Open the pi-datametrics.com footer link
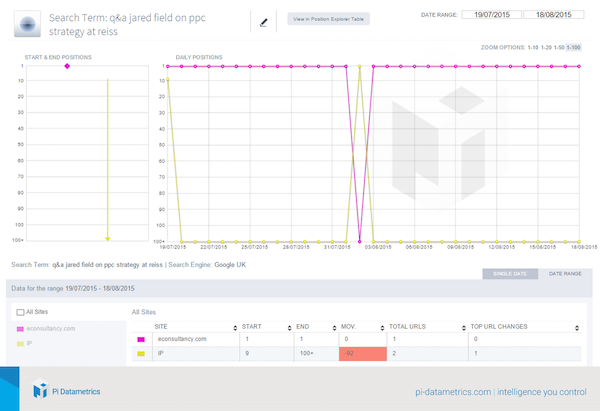This screenshot has width=600, height=411. pyautogui.click(x=453, y=392)
